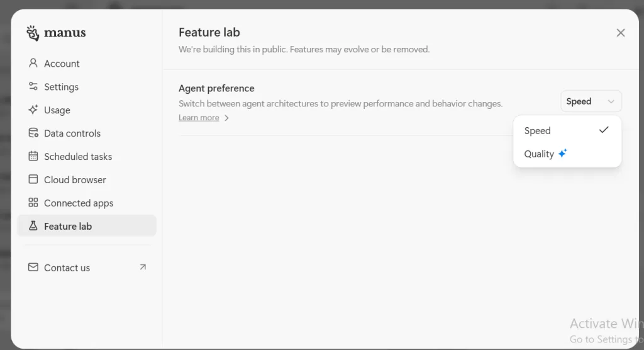Click the chevron next to Learn more
Image resolution: width=644 pixels, height=350 pixels.
coord(227,118)
